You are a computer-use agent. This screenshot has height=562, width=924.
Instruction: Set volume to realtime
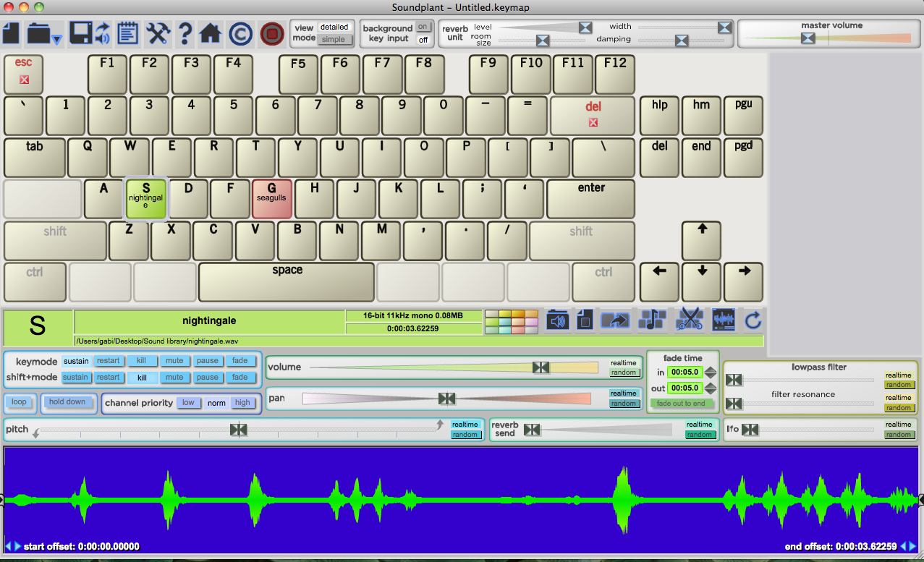[x=623, y=363]
